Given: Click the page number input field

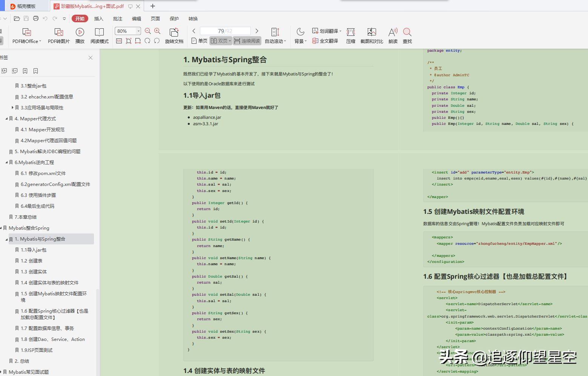Looking at the screenshot, I should click(225, 31).
